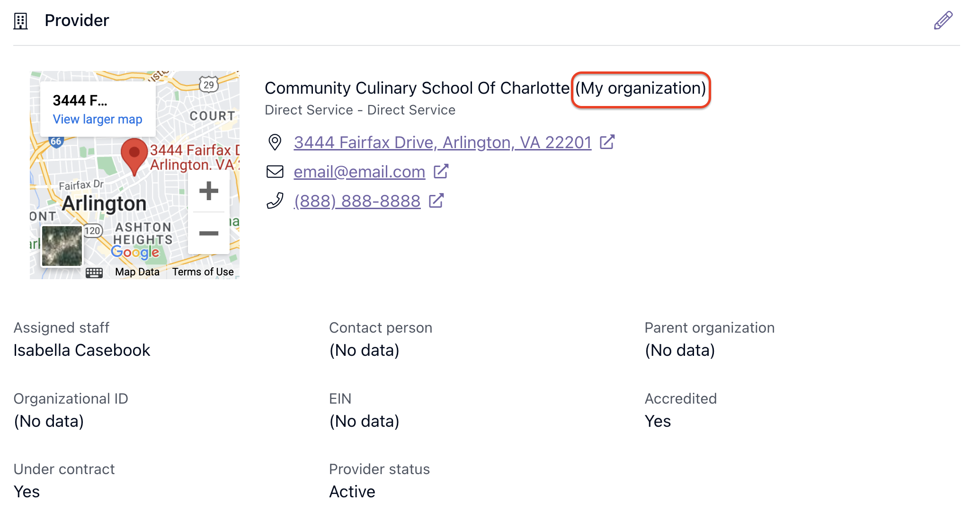Screen dimensions: 980x529
Task: Click the email@email.com link
Action: [x=359, y=171]
